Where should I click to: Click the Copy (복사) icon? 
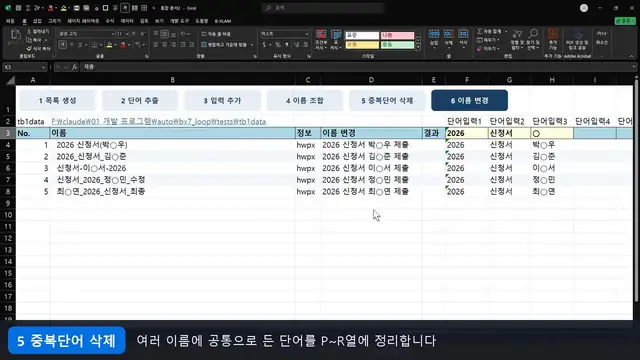click(x=29, y=40)
